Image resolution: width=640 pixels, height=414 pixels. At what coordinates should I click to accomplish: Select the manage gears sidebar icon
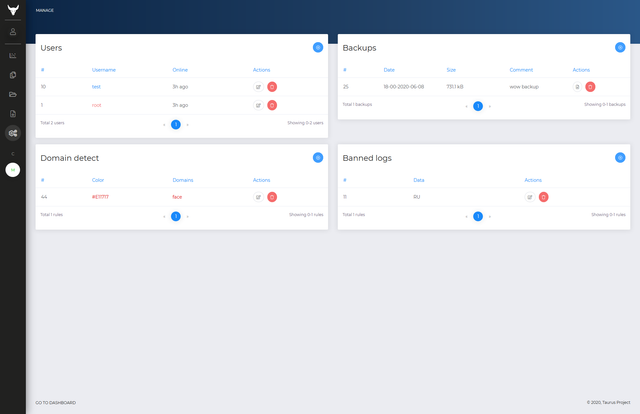[x=13, y=133]
